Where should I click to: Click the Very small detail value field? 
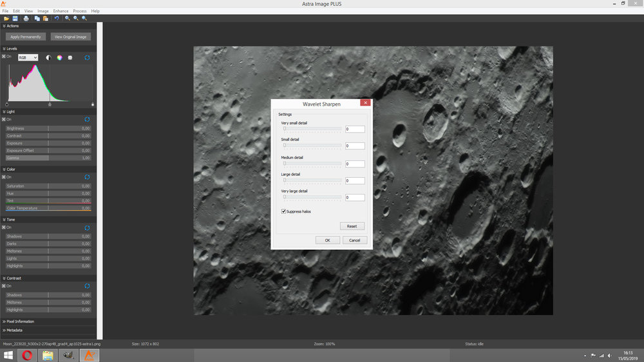(355, 129)
